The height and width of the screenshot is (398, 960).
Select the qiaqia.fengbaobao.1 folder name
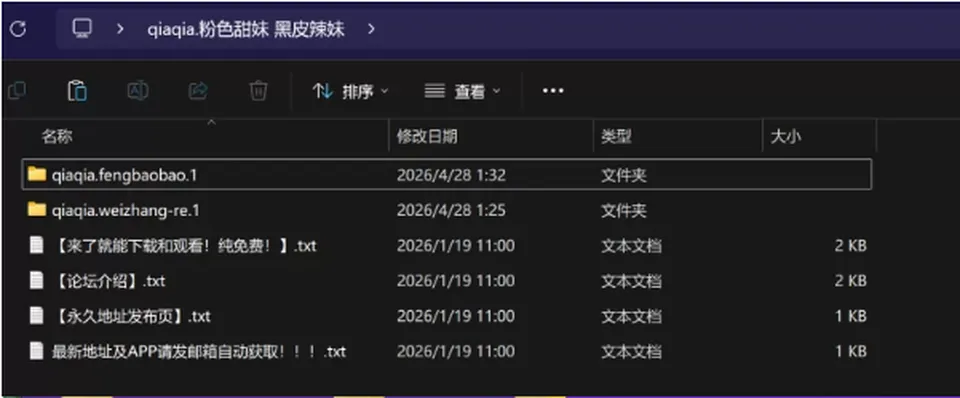point(125,176)
